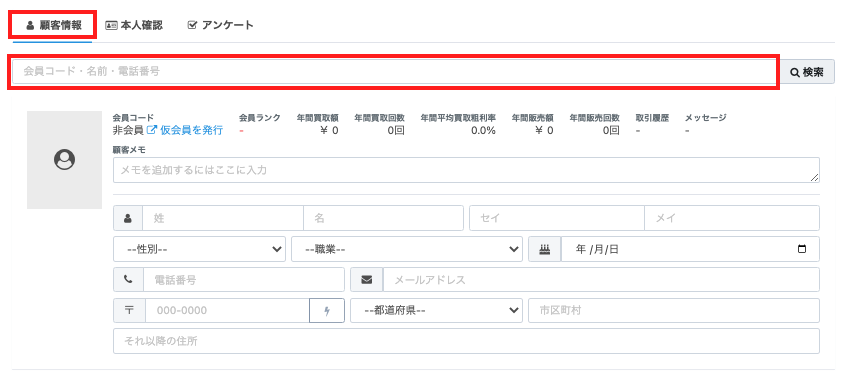
Task: Focus the 名 first name field
Action: (383, 218)
